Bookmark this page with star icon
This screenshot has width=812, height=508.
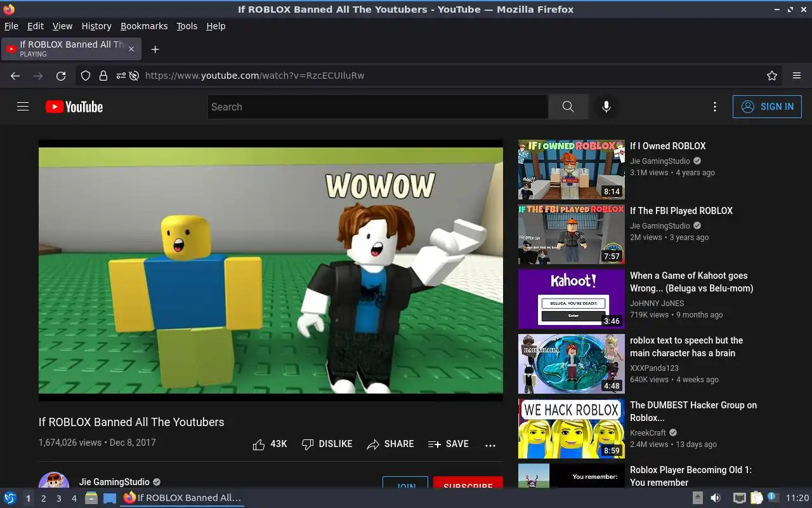pyautogui.click(x=772, y=76)
